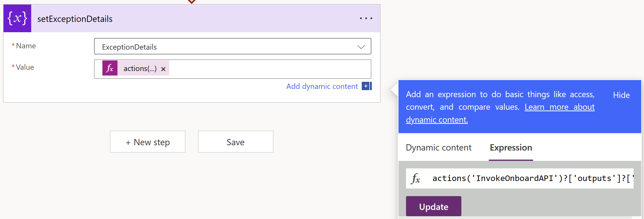Click the red connector arrow above the card
This screenshot has width=644, height=219.
191,2
